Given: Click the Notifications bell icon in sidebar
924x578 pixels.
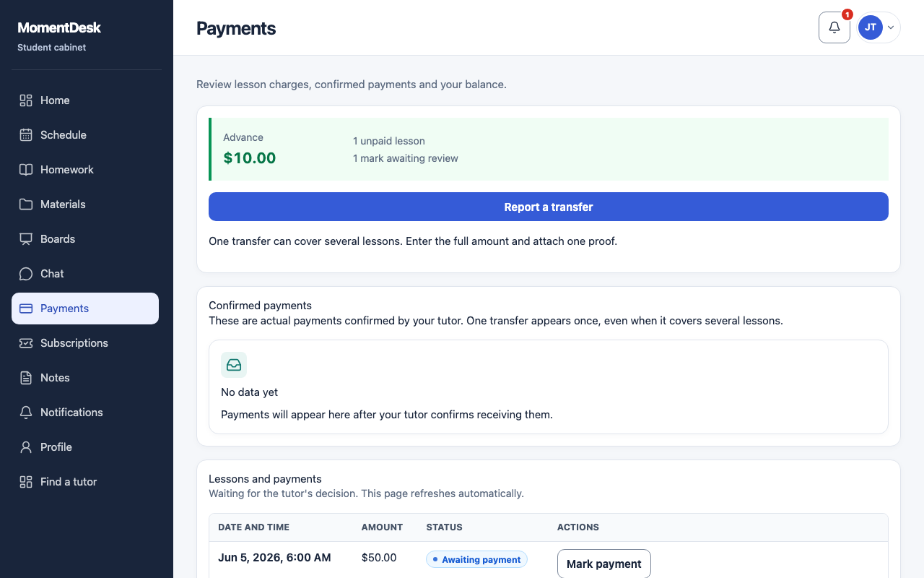Looking at the screenshot, I should [x=26, y=413].
